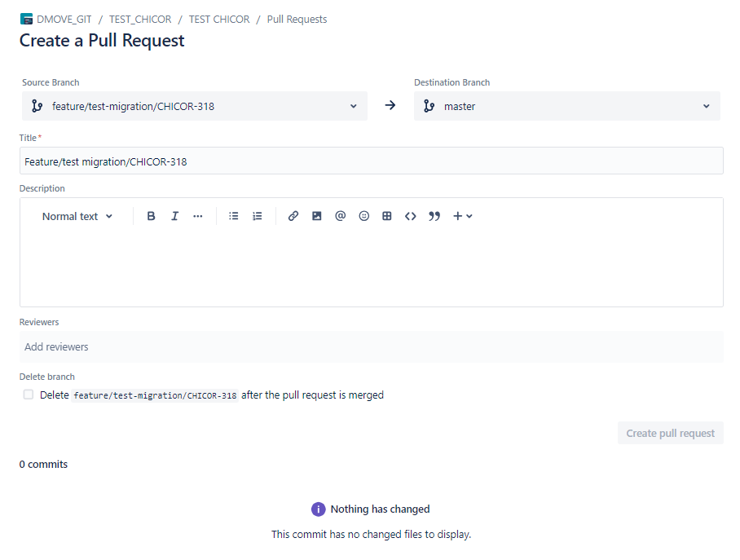Expand the plus insert menu

[x=462, y=216]
